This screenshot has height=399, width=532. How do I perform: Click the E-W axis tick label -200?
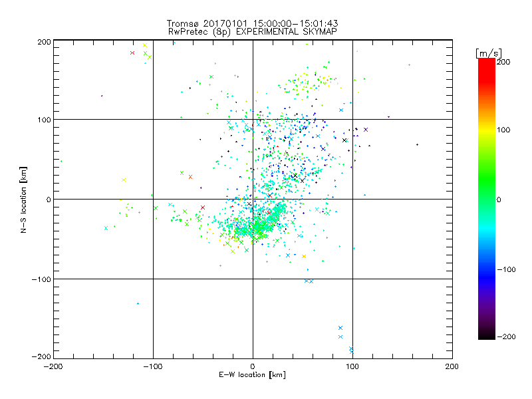[53, 366]
